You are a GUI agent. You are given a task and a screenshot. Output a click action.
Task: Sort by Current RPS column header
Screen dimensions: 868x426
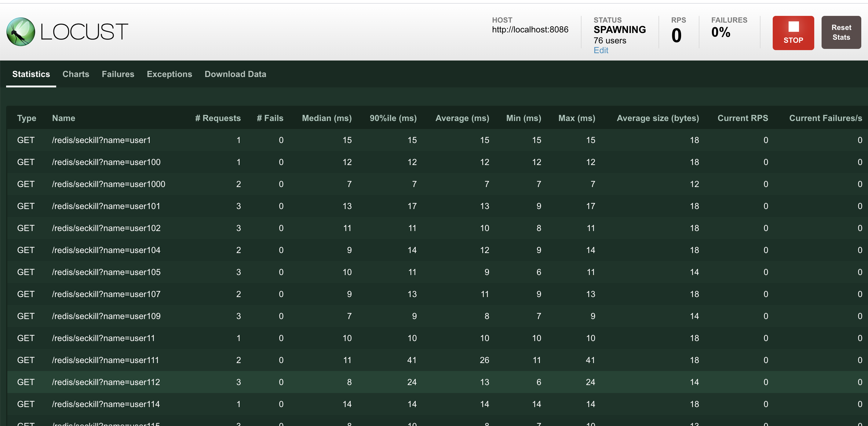[x=742, y=118]
